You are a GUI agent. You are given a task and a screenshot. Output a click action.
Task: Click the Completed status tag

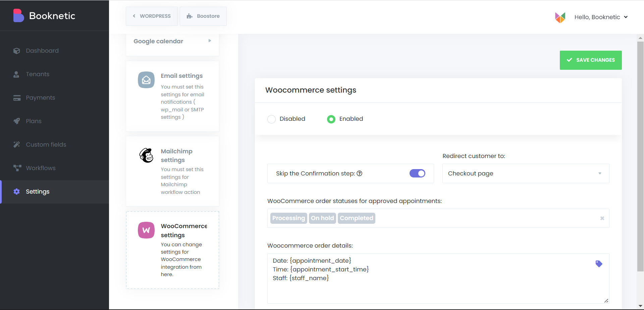(x=357, y=218)
